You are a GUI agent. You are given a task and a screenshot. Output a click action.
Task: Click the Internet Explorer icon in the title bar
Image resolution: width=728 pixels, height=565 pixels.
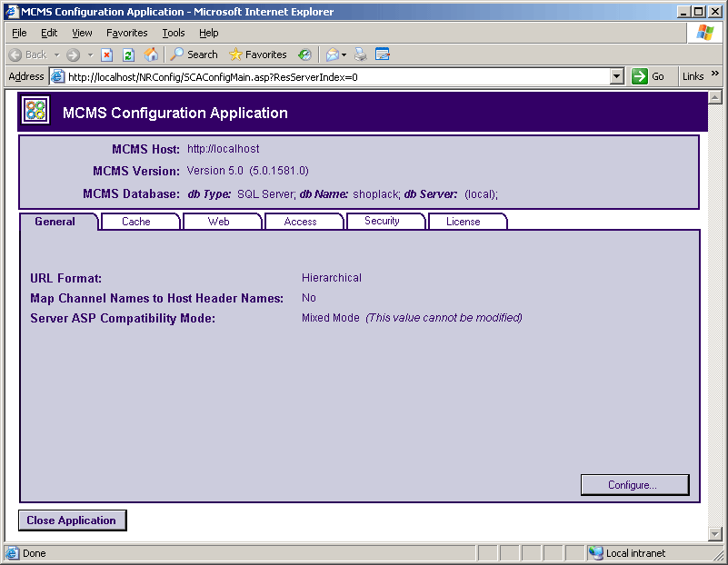pos(12,11)
